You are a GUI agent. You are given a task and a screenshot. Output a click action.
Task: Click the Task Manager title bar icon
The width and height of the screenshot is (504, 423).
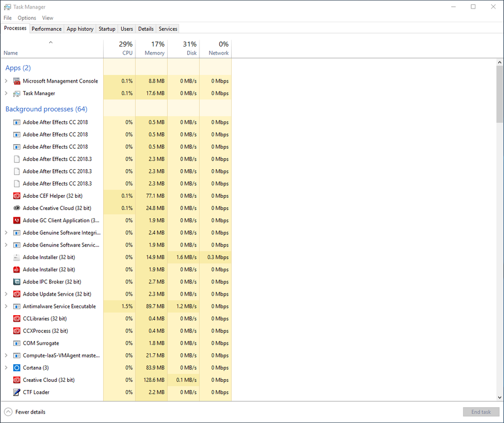[x=7, y=7]
